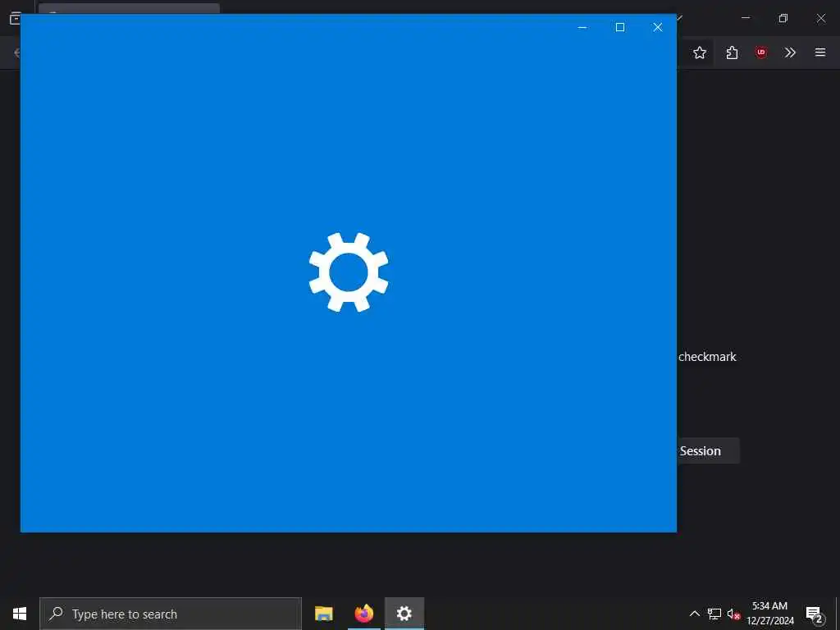Open the Windows Start menu
This screenshot has height=630, width=840.
[20, 614]
